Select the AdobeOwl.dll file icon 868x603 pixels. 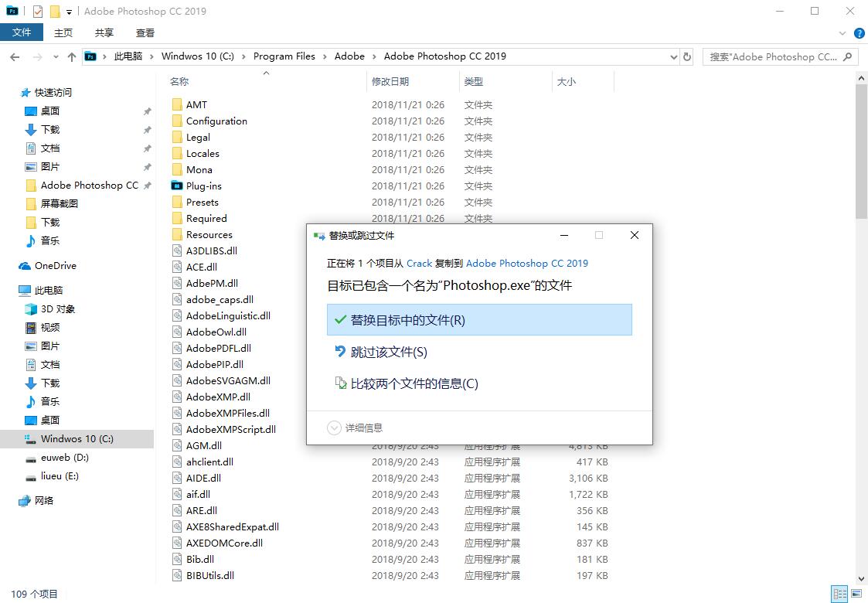pyautogui.click(x=177, y=332)
